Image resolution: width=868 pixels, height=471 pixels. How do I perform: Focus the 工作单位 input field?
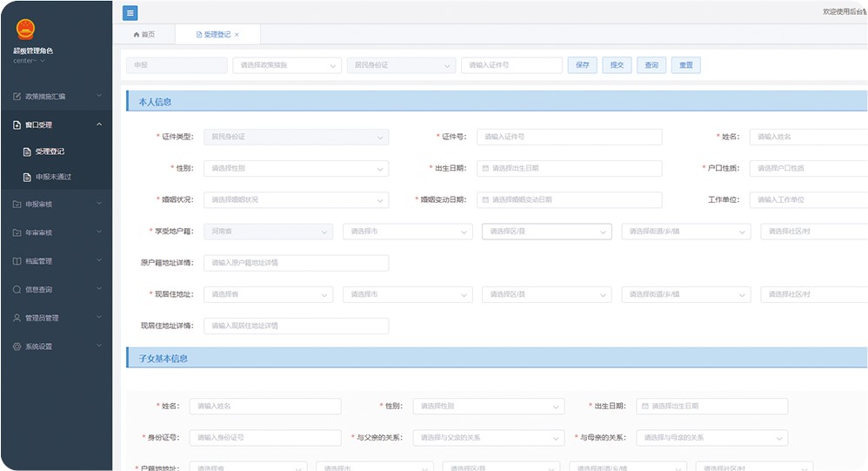(x=808, y=200)
